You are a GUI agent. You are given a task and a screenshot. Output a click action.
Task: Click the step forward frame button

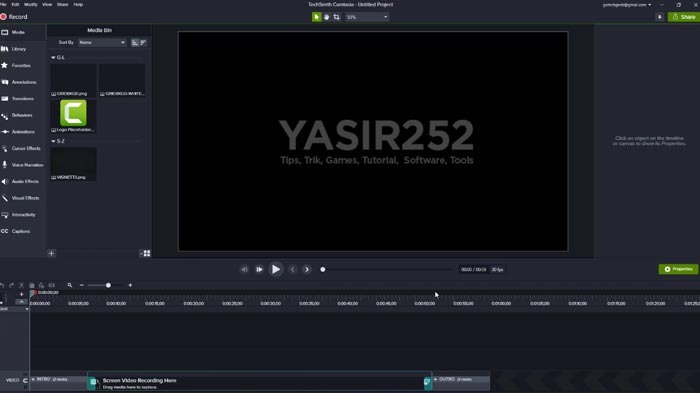tap(259, 269)
